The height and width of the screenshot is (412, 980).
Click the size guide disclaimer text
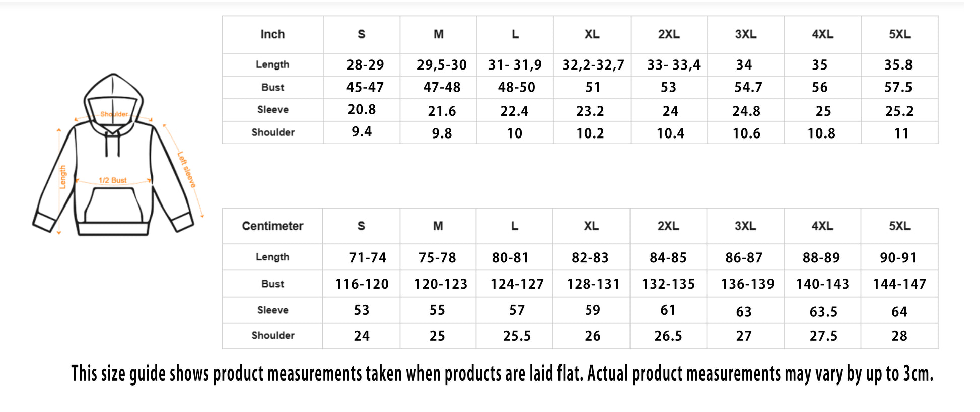pos(502,374)
